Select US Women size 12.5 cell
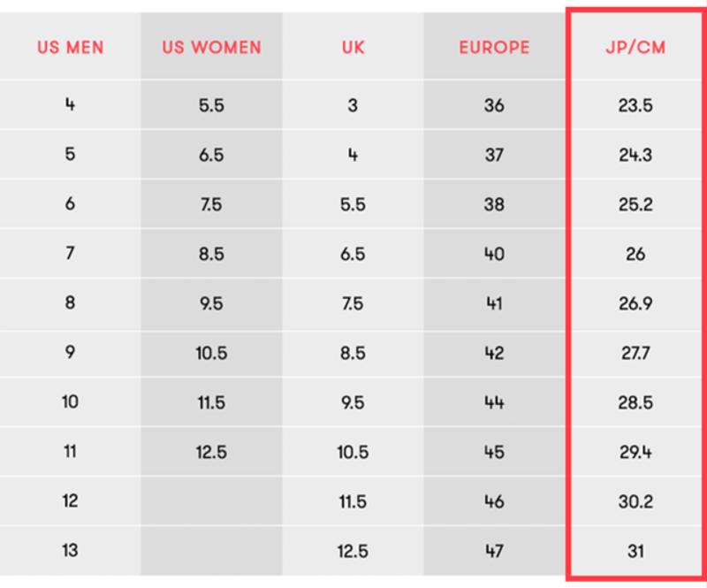Image resolution: width=707 pixels, height=588 pixels. coord(211,452)
